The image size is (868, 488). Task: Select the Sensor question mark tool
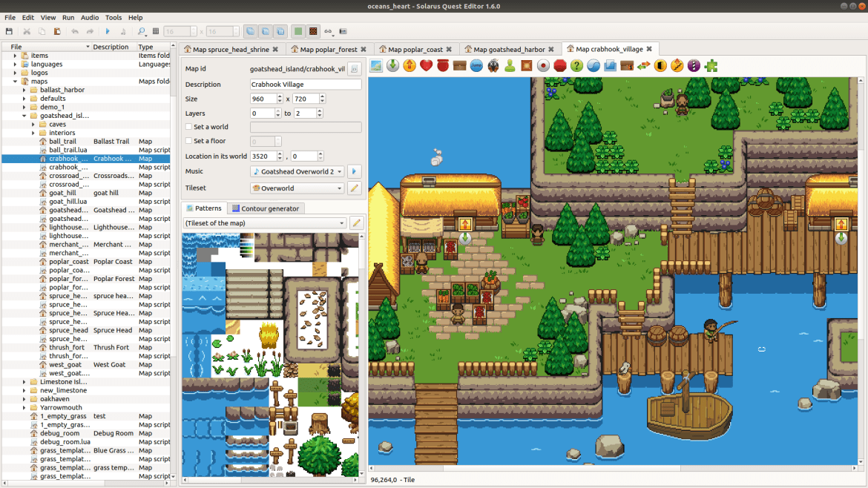point(577,66)
